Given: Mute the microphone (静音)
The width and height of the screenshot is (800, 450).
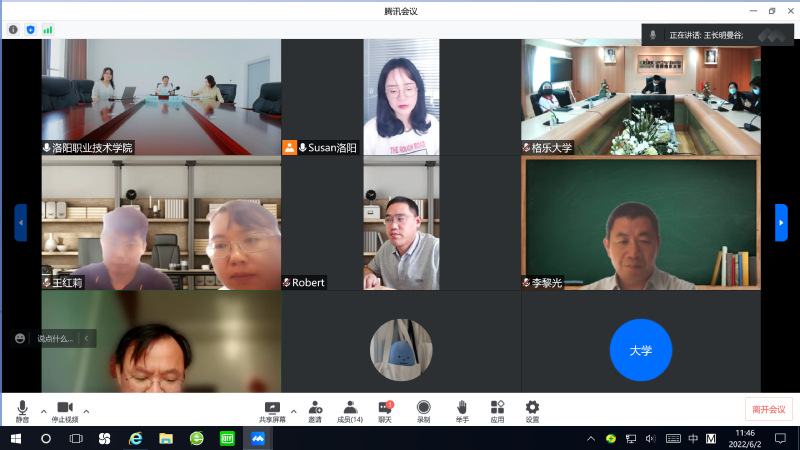Looking at the screenshot, I should [22, 410].
